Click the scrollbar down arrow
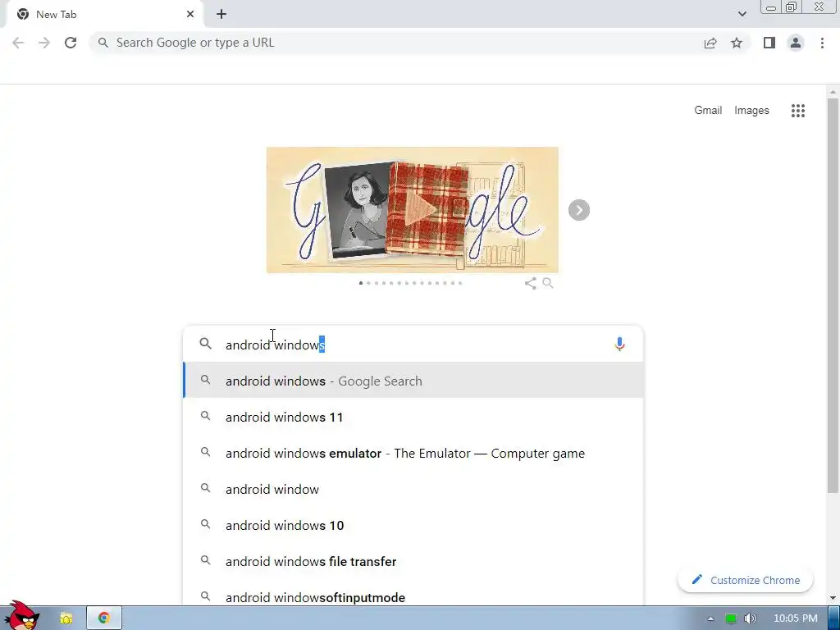 tap(833, 598)
